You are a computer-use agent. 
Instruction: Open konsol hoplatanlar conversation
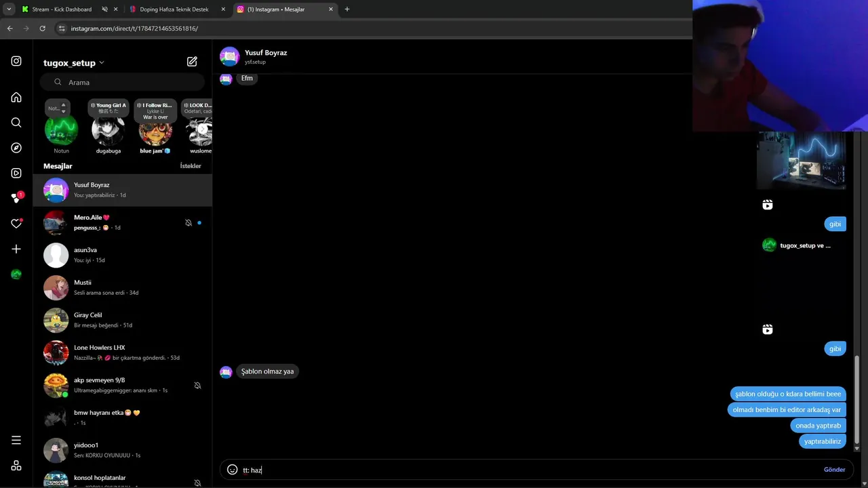(x=123, y=479)
